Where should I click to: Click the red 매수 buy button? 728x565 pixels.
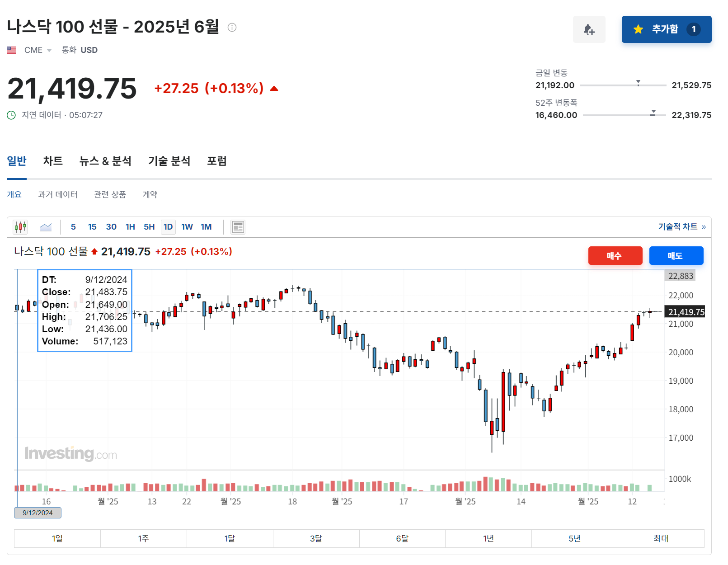click(615, 255)
